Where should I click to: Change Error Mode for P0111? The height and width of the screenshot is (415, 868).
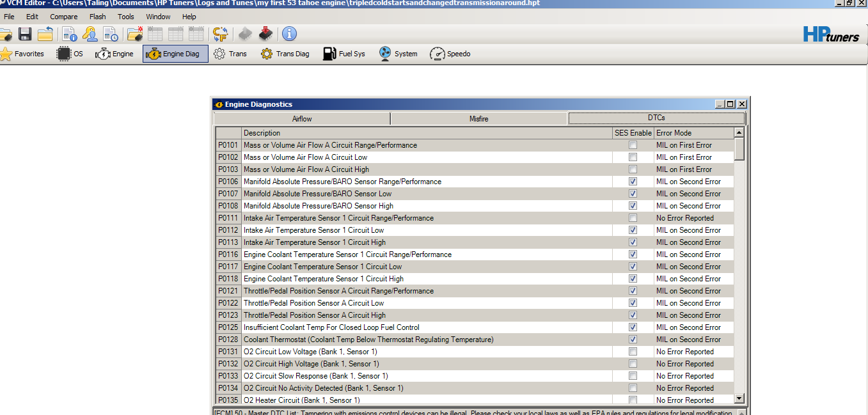pyautogui.click(x=693, y=218)
